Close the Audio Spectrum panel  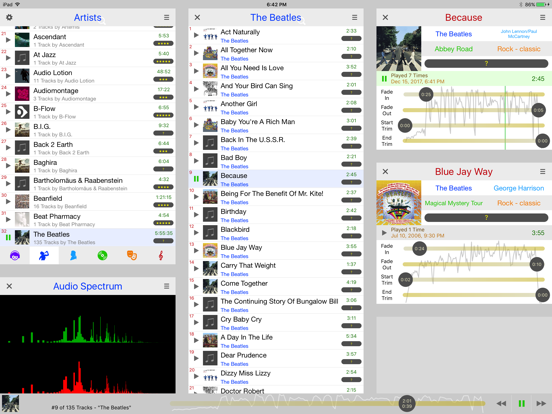(x=9, y=286)
